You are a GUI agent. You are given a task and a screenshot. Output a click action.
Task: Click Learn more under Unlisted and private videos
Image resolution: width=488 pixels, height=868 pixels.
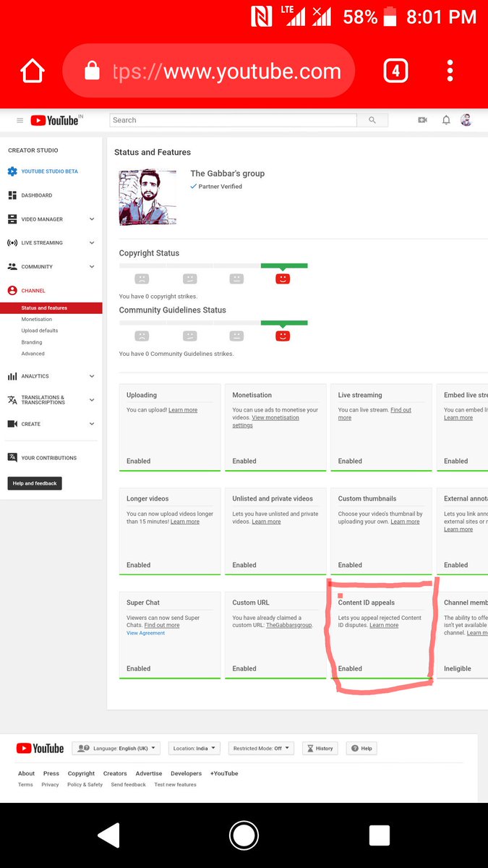coord(266,522)
